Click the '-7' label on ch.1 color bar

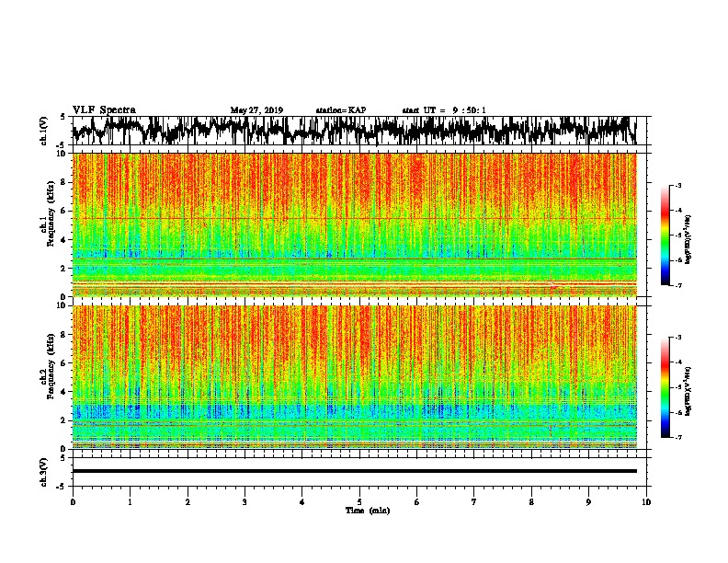click(677, 285)
